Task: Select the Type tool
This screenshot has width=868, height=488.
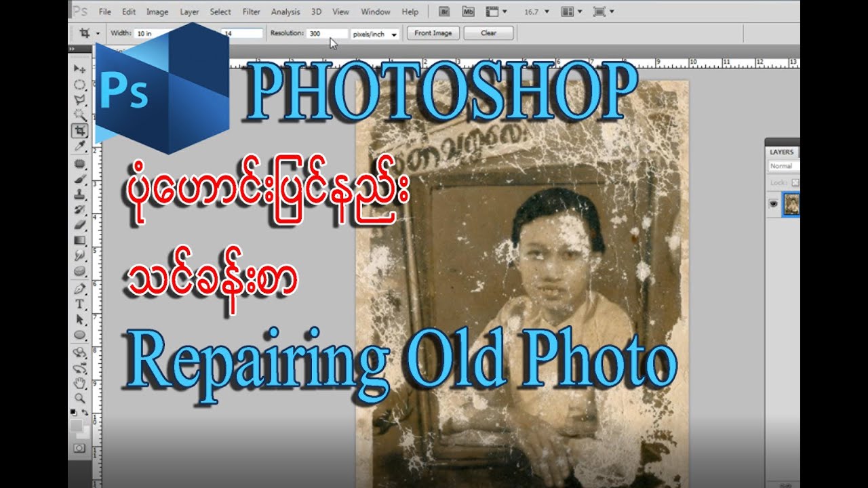Action: coord(80,304)
